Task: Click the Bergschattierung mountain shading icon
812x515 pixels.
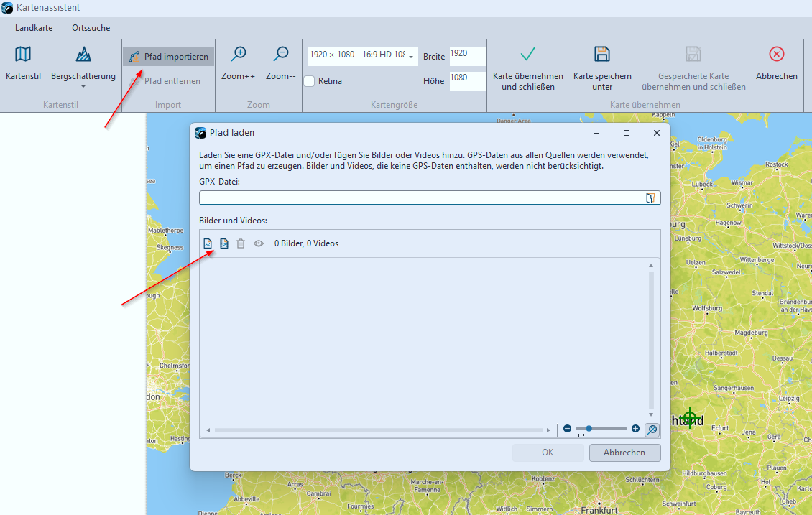Action: 83,54
